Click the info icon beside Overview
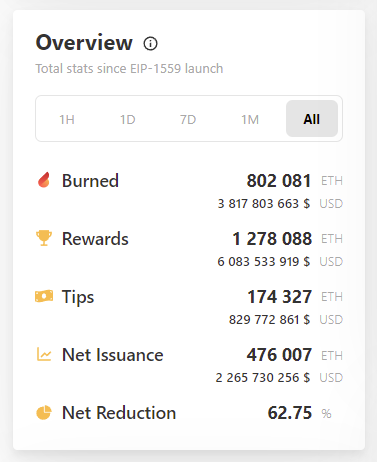This screenshot has width=377, height=462. [x=150, y=44]
